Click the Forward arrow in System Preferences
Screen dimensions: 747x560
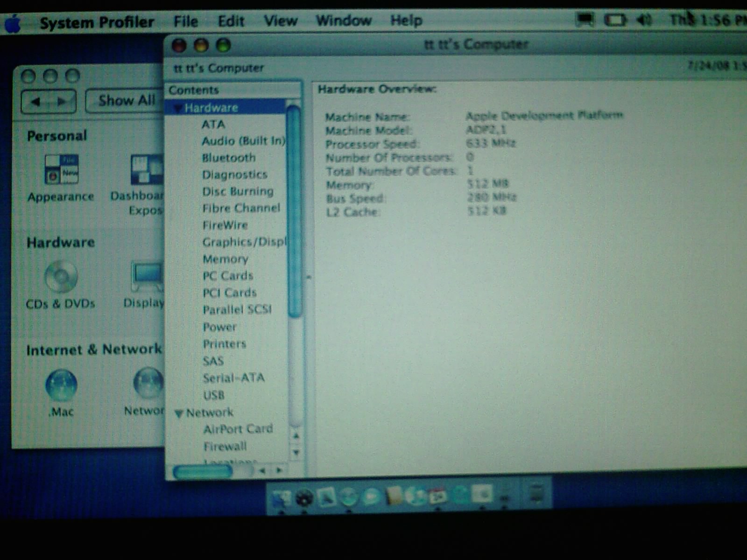click(61, 101)
